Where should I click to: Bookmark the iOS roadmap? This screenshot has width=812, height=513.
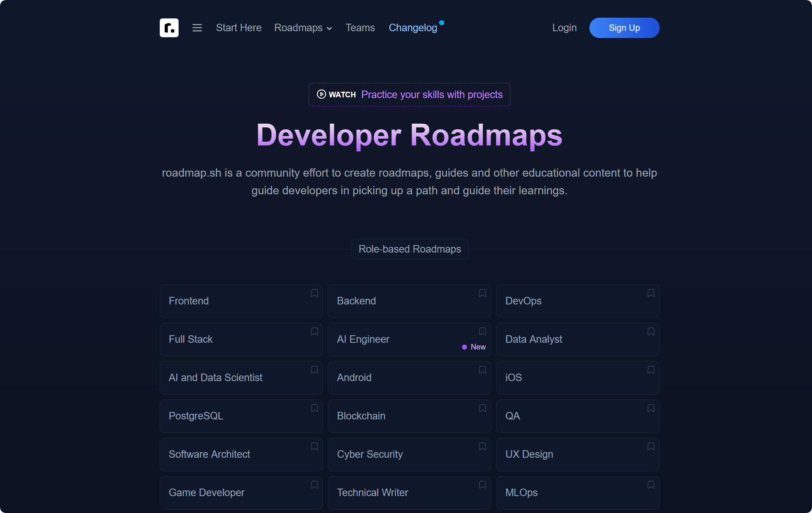[651, 370]
